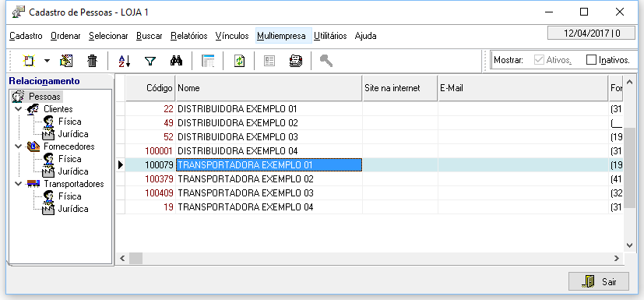Screen dimensions: 644x300
Task: Click the green refresh icon
Action: 239,62
